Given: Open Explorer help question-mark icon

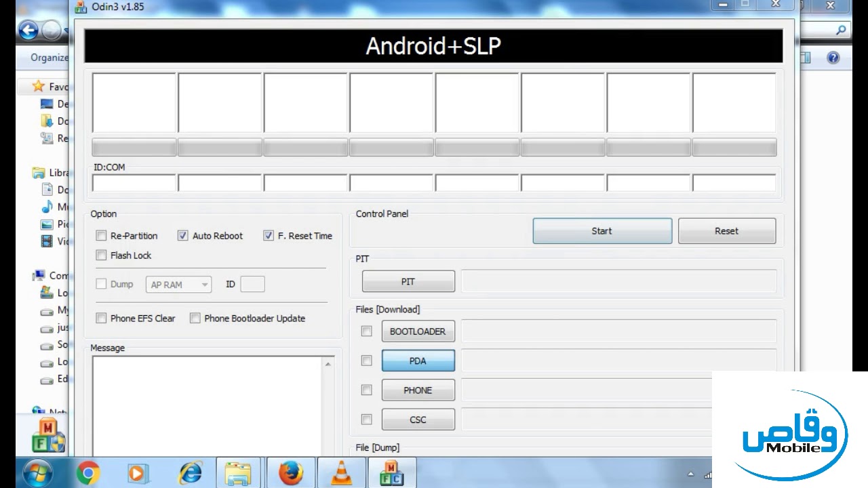Looking at the screenshot, I should click(833, 58).
